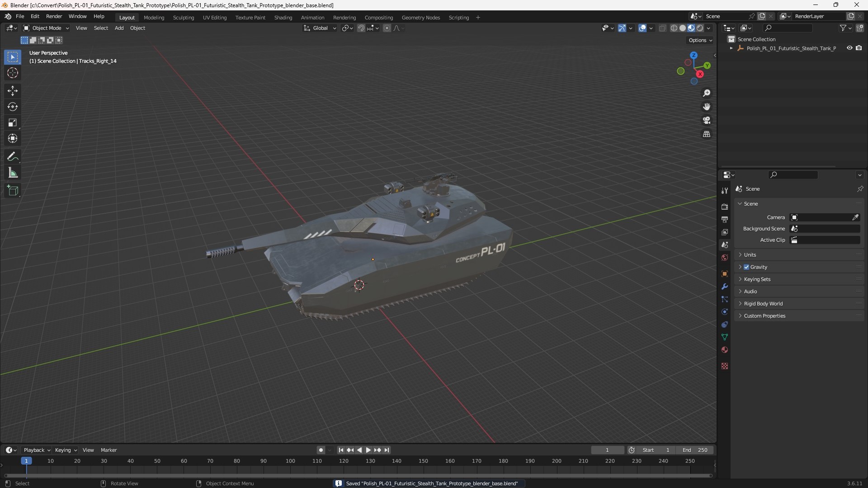
Task: Open the Object Mode dropdown
Action: [x=46, y=28]
